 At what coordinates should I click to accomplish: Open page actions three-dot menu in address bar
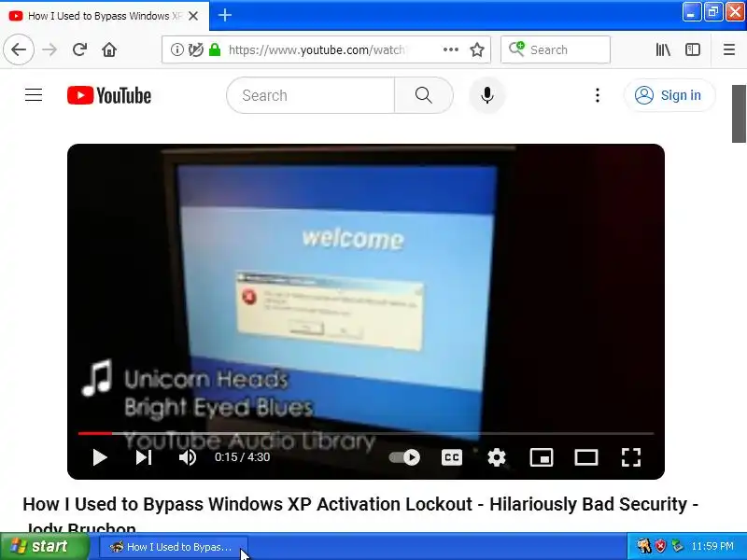tap(450, 49)
